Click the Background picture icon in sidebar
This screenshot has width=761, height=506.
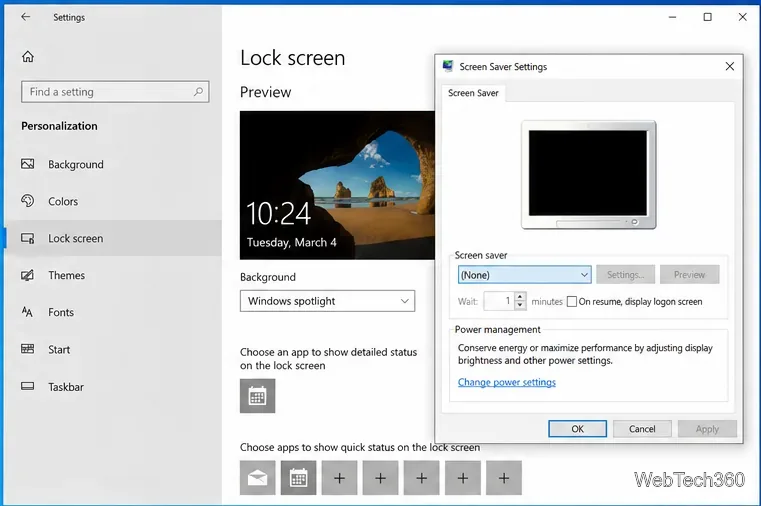[x=28, y=164]
